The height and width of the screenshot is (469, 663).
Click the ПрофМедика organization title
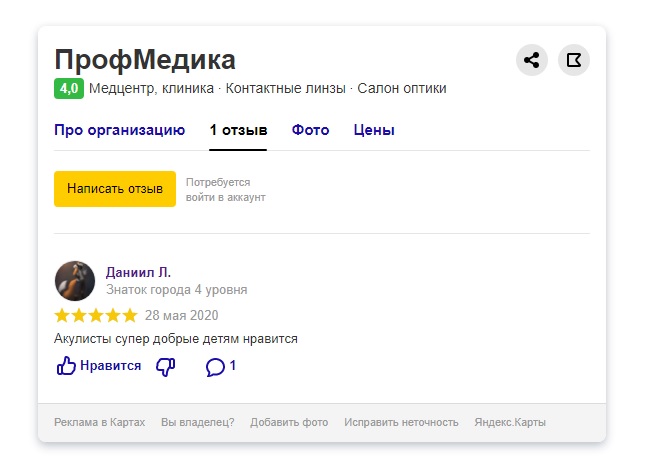(x=145, y=59)
